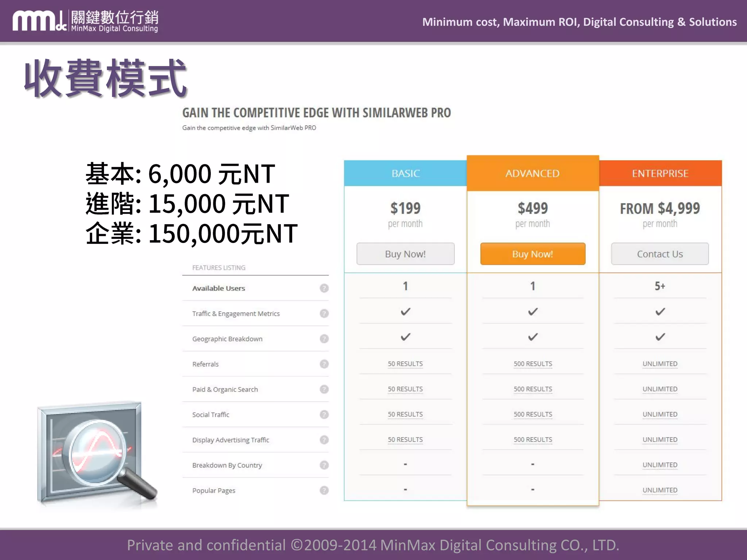Click Enterprise checkmark for Traffic & Engagement Metrics
Viewport: 747px width, 560px height.
tap(660, 312)
